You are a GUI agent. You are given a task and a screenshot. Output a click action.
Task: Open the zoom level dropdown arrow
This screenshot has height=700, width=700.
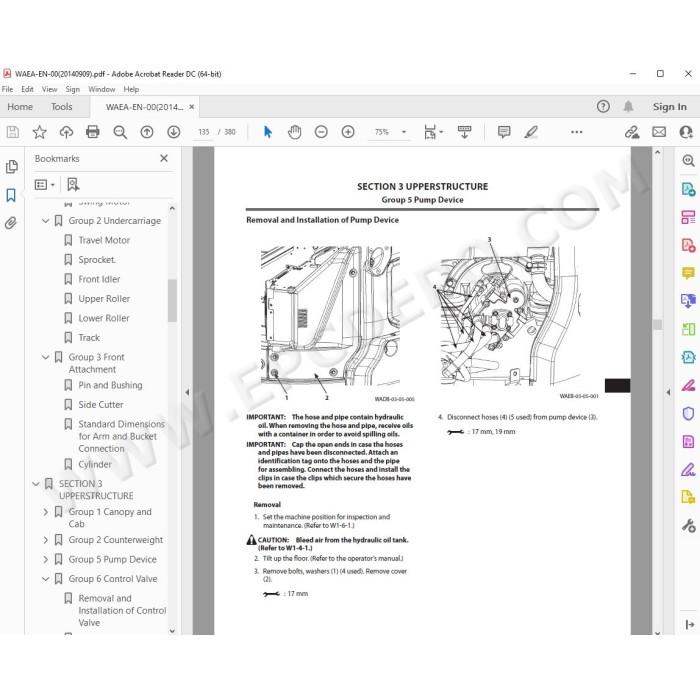pyautogui.click(x=404, y=132)
